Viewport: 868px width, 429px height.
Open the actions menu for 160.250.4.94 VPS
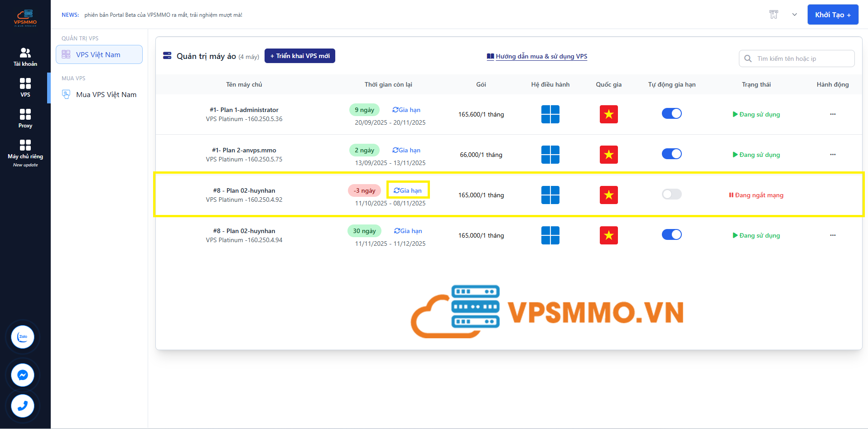tap(832, 235)
